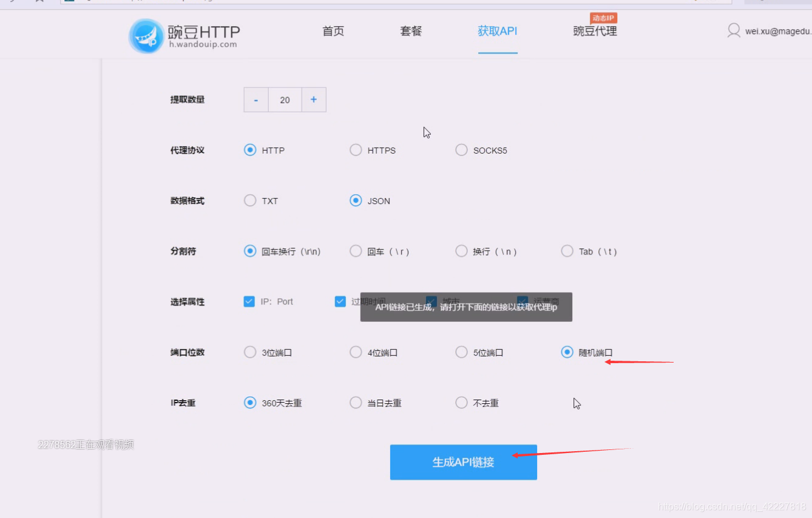Select 360天去重 option
The width and height of the screenshot is (812, 518).
pyautogui.click(x=250, y=402)
